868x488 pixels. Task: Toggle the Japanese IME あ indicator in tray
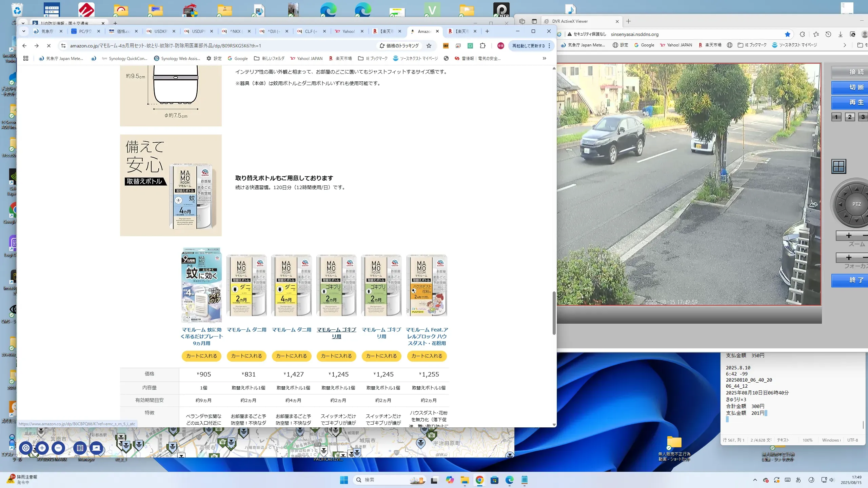point(798,480)
